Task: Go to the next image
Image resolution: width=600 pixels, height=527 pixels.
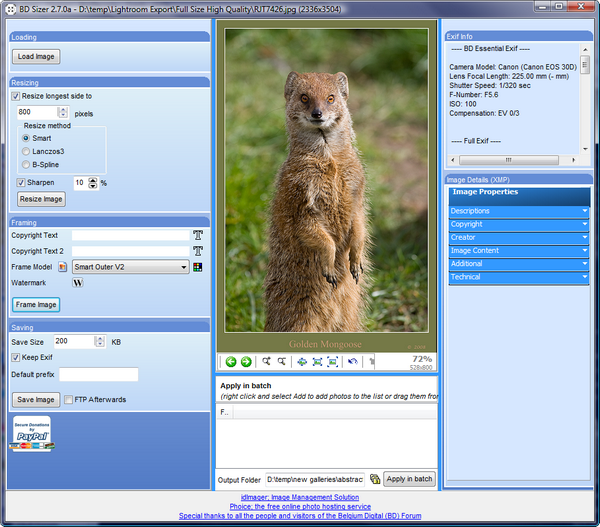Action: click(x=246, y=361)
